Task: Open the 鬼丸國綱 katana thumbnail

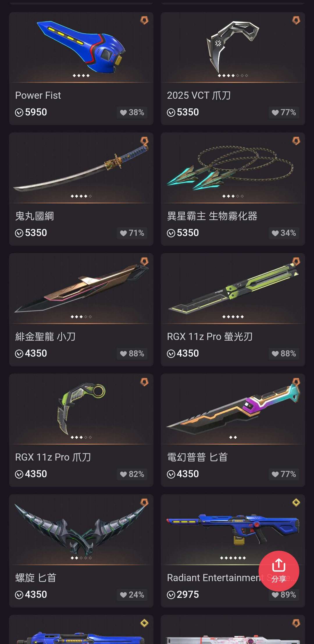Action: [x=81, y=167]
